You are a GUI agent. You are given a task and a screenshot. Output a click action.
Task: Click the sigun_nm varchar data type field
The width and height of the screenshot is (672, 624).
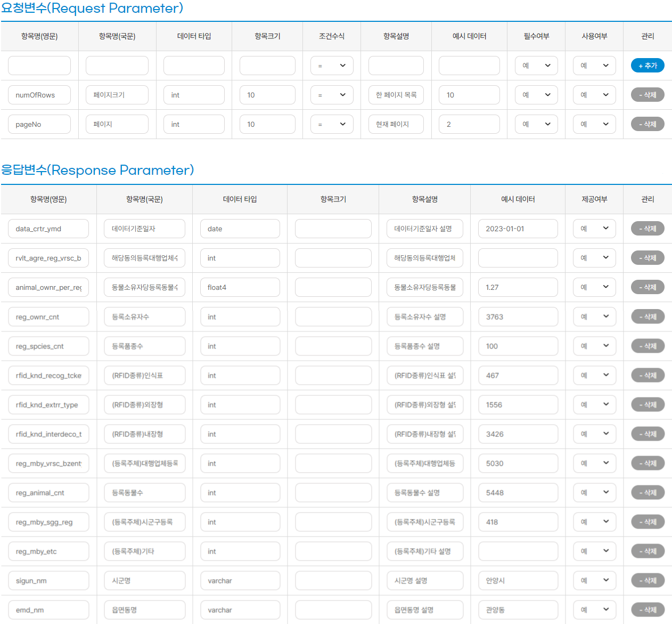(x=240, y=580)
